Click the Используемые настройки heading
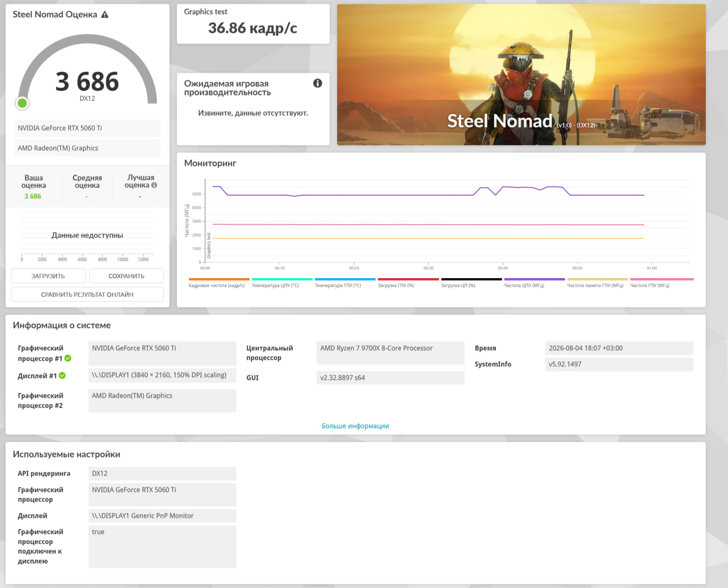 click(67, 454)
